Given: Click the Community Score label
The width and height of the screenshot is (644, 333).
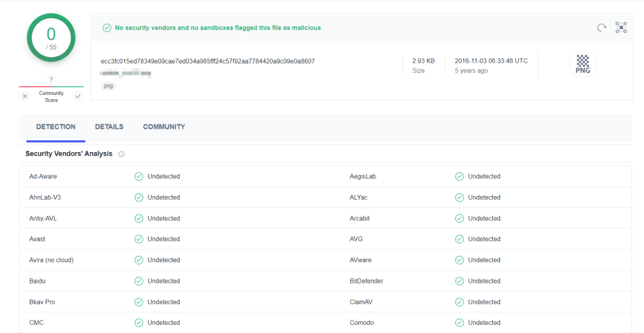Looking at the screenshot, I should (x=52, y=97).
